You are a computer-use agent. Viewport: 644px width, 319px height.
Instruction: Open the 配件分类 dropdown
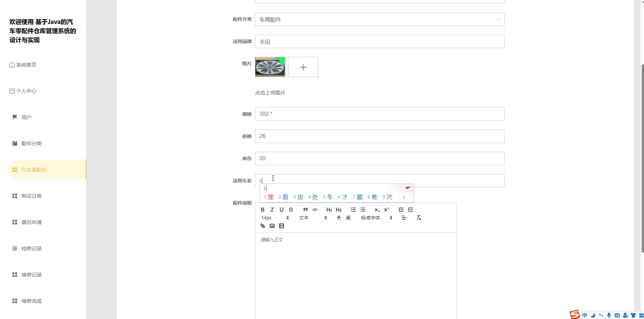380,19
